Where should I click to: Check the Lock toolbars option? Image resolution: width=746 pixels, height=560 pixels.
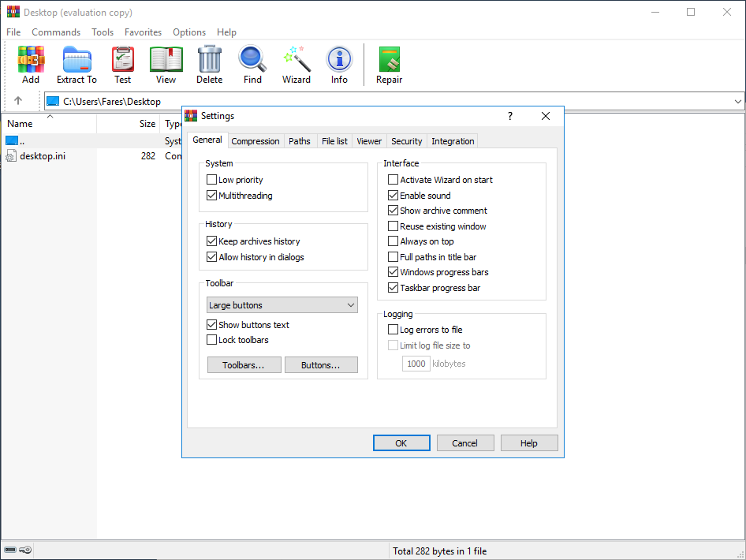(x=211, y=340)
